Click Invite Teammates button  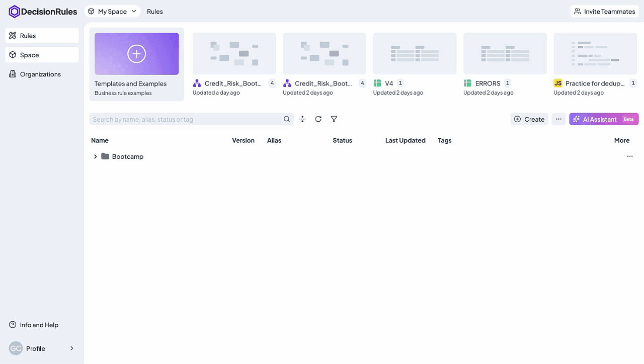coord(604,12)
